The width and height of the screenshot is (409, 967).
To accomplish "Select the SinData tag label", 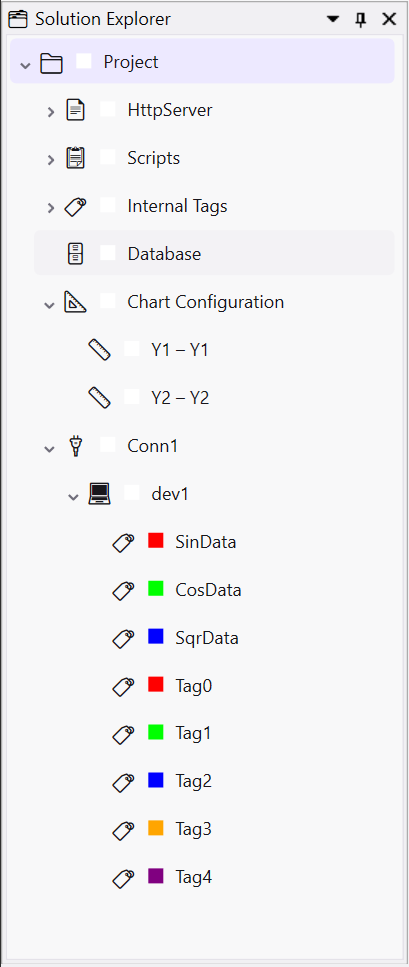I will point(206,542).
